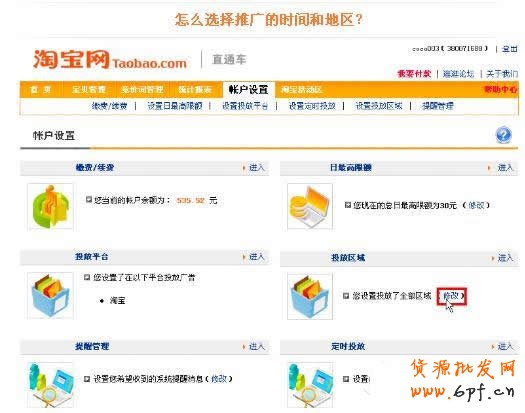Click 进入 in the 定时投放 section

tap(505, 346)
